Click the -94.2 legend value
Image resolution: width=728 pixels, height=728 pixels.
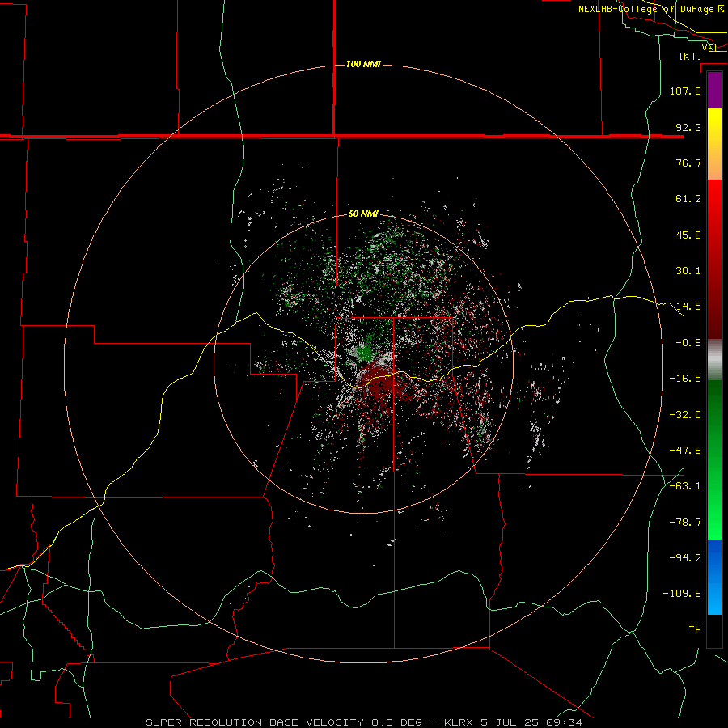click(685, 558)
